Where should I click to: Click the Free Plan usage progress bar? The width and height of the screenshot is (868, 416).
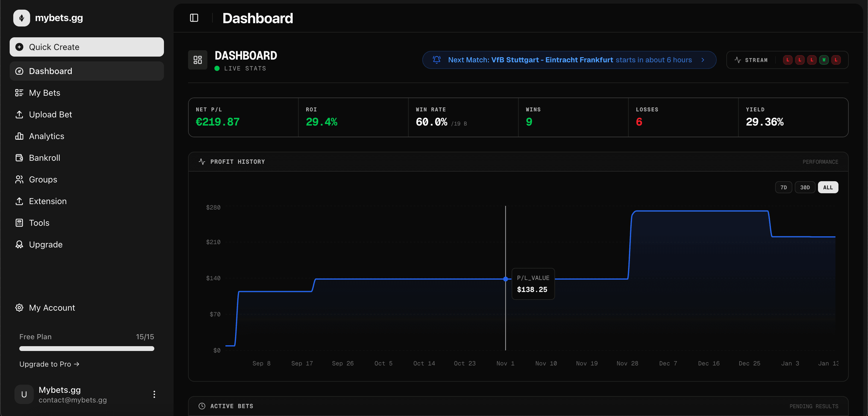86,349
